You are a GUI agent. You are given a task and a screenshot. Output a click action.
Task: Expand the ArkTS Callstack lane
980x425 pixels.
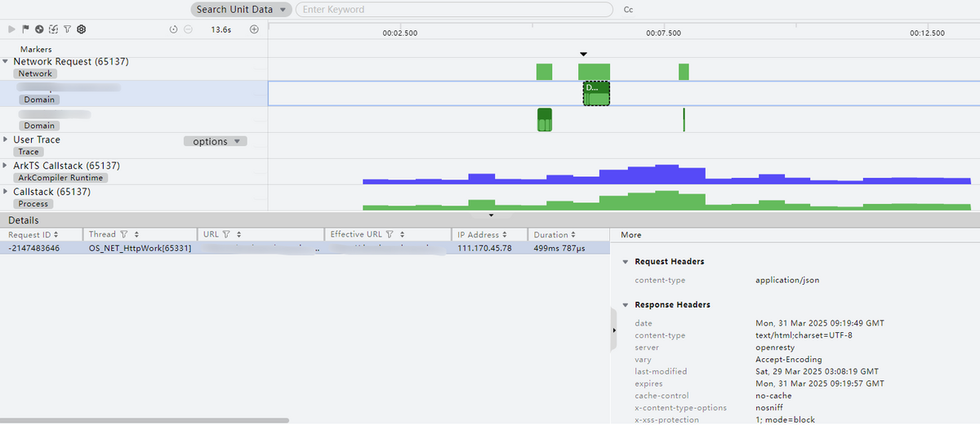[6, 166]
